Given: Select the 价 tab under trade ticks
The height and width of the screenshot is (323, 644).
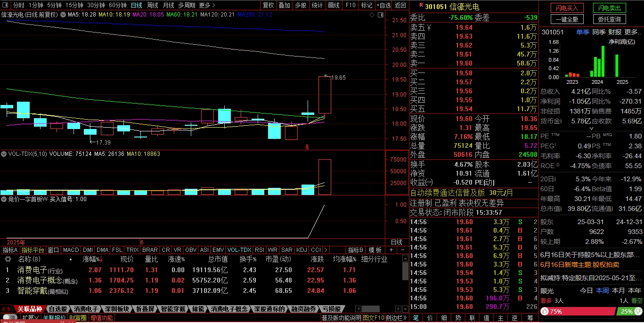Looking at the screenshot, I should [431, 318].
